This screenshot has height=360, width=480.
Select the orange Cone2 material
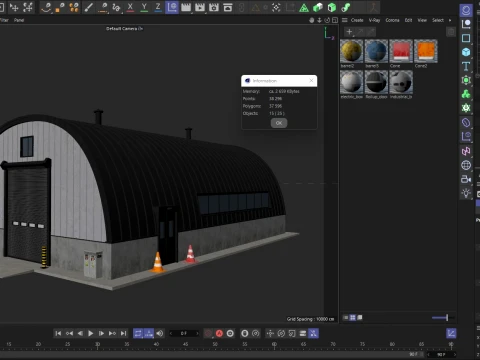point(426,51)
